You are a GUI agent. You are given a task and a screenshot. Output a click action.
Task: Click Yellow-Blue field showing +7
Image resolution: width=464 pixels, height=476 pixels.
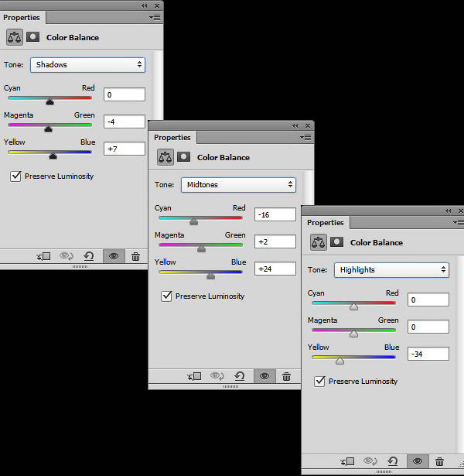pos(125,149)
